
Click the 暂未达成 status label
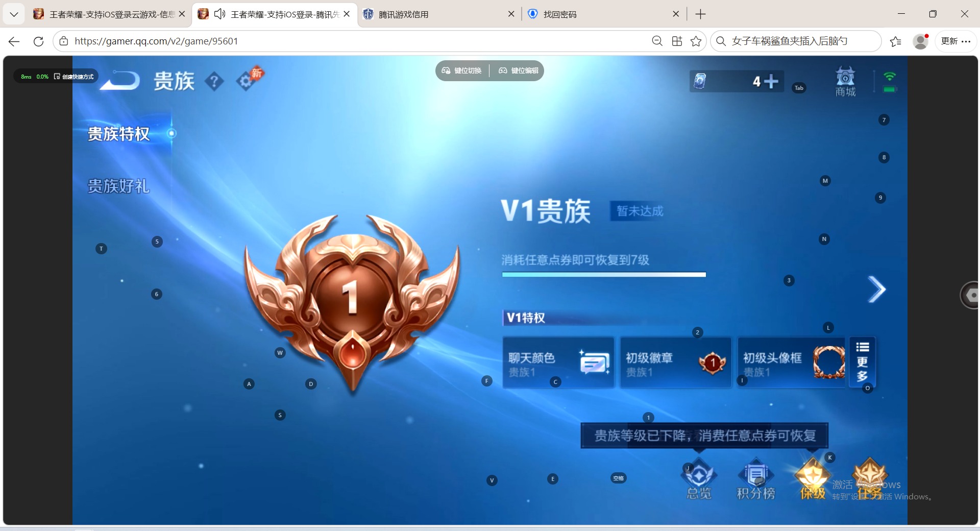(x=640, y=211)
